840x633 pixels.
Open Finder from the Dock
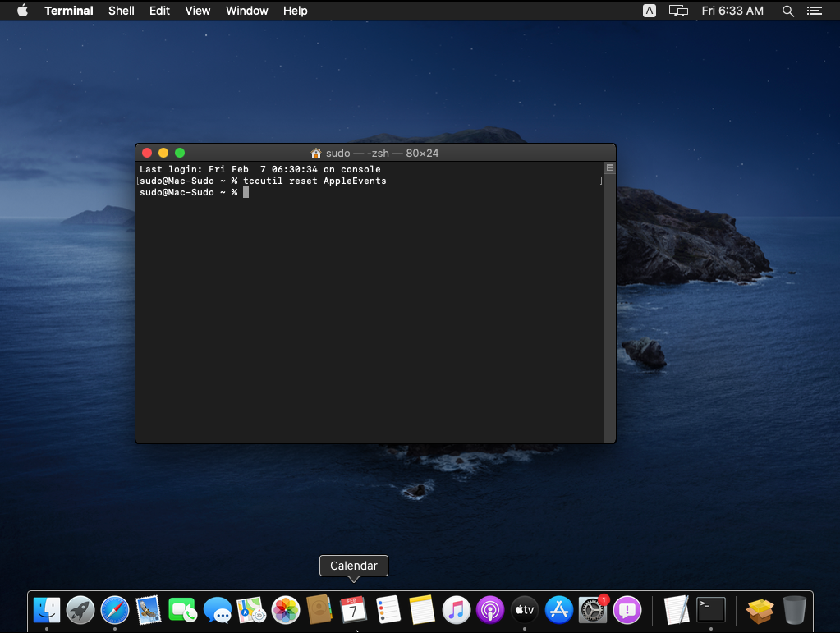tap(47, 610)
